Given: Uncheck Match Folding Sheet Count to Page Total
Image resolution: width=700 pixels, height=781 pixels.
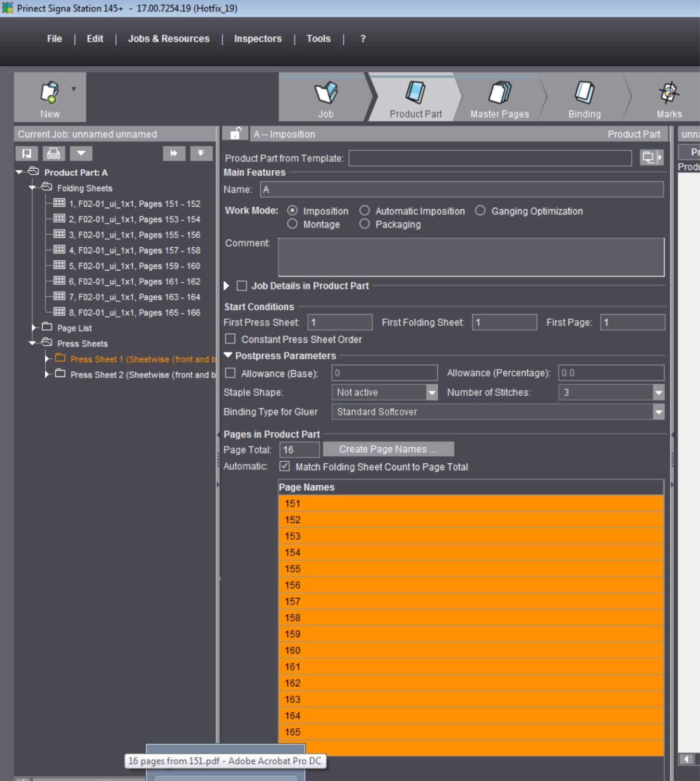Looking at the screenshot, I should [285, 467].
